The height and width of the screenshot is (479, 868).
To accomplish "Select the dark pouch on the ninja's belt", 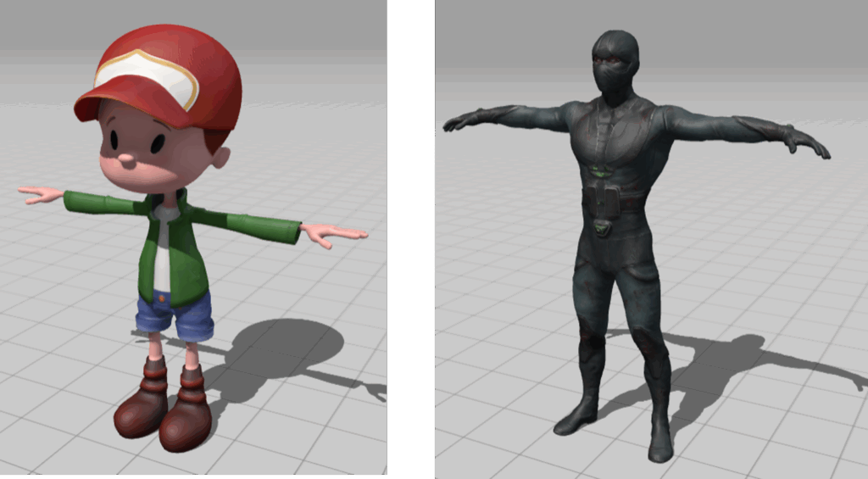I will 602,203.
